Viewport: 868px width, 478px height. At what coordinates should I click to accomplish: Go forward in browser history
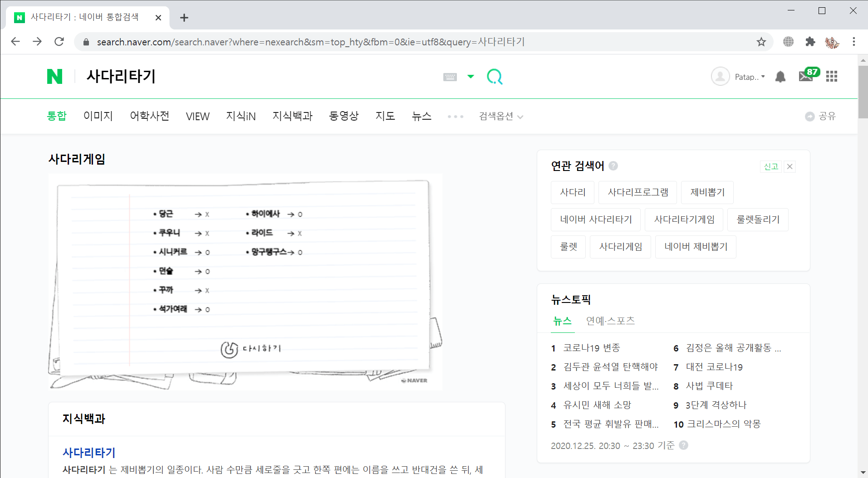click(x=37, y=42)
